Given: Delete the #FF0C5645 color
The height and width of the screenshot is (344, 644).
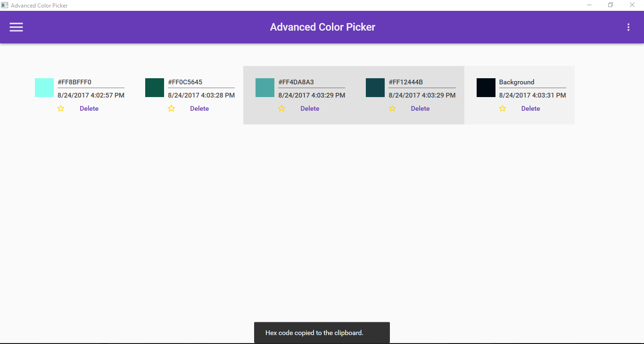Looking at the screenshot, I should click(x=199, y=108).
